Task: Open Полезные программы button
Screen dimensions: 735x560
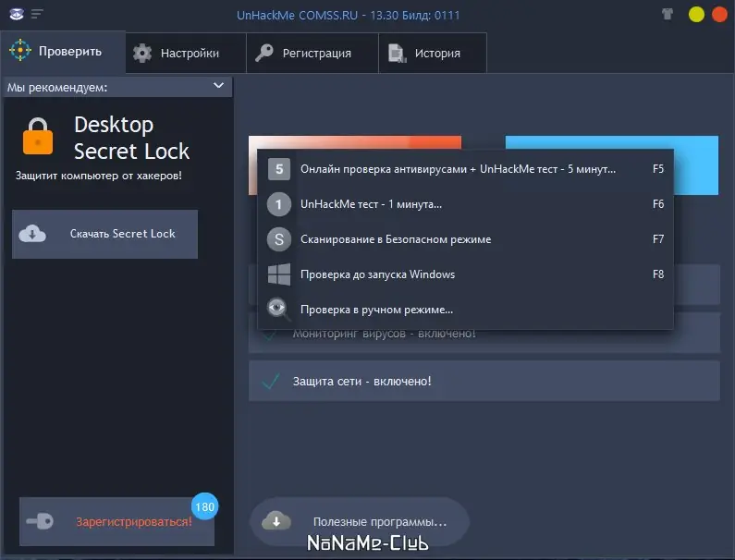Action: 360,521
